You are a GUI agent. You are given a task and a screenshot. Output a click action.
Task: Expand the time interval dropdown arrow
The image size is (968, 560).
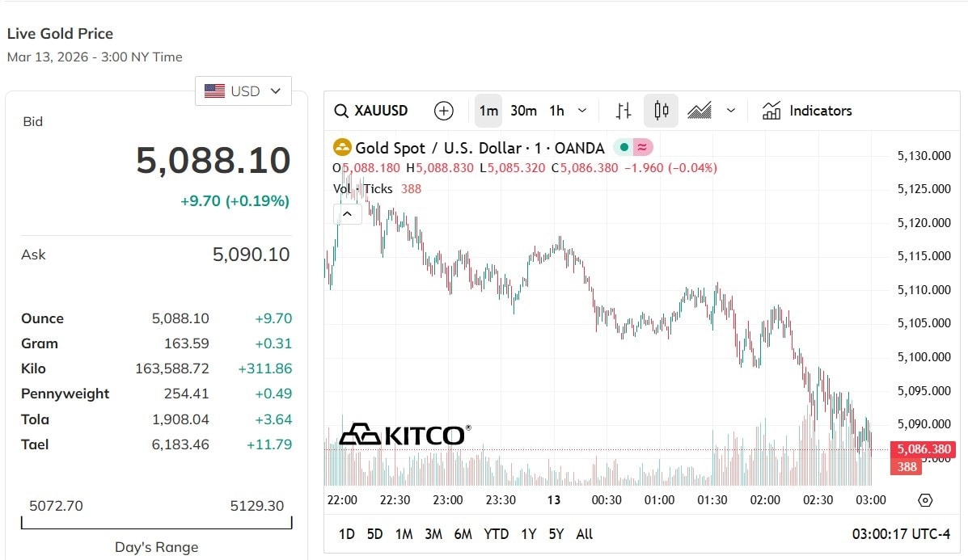(x=582, y=111)
